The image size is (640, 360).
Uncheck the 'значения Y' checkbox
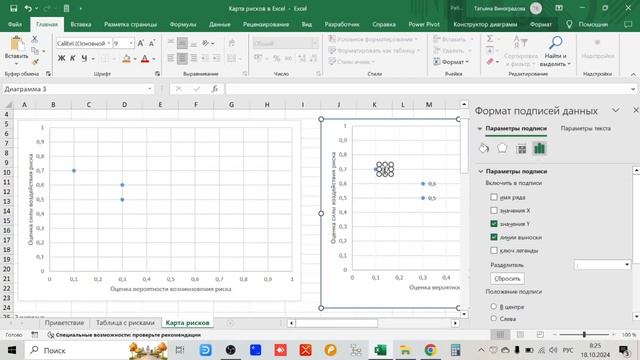[494, 224]
